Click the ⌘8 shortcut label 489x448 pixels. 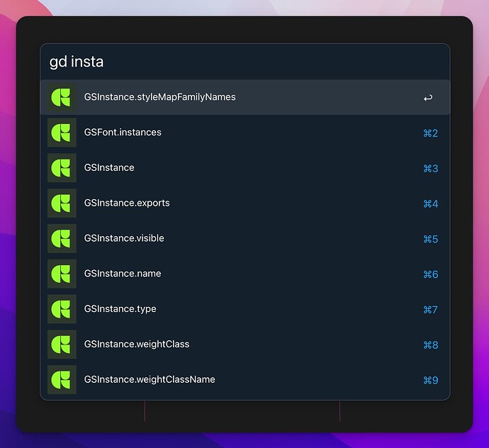431,345
